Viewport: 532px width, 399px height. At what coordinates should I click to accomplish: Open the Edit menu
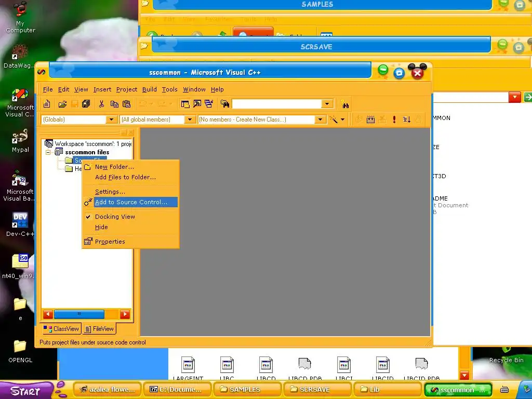click(x=63, y=89)
